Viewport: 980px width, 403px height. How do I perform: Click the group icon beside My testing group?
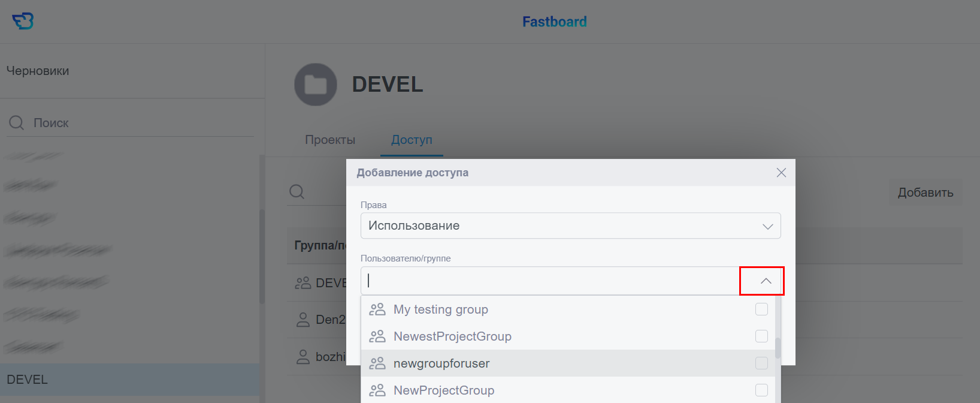point(377,309)
